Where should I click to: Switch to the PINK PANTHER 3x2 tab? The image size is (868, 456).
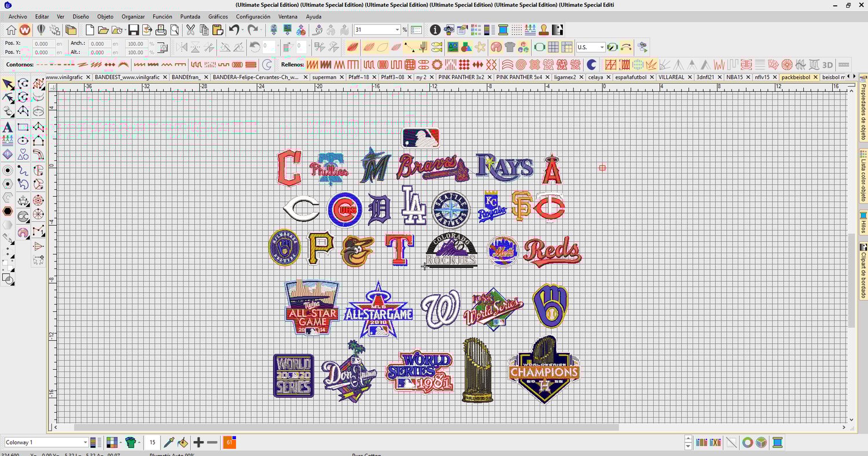[x=461, y=77]
